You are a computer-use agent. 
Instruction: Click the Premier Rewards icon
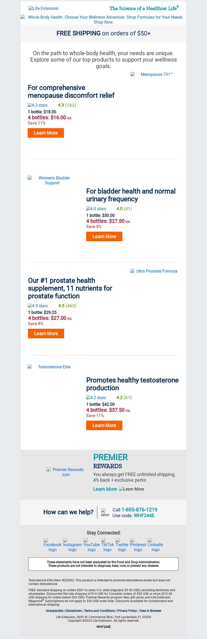[66, 472]
